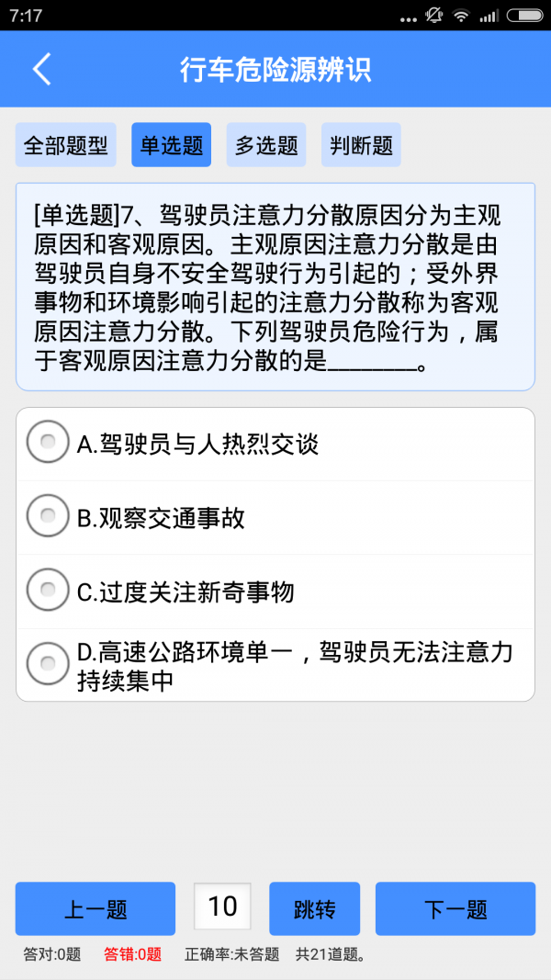Tap the 跳转 jump button
This screenshot has width=551, height=980.
click(314, 908)
